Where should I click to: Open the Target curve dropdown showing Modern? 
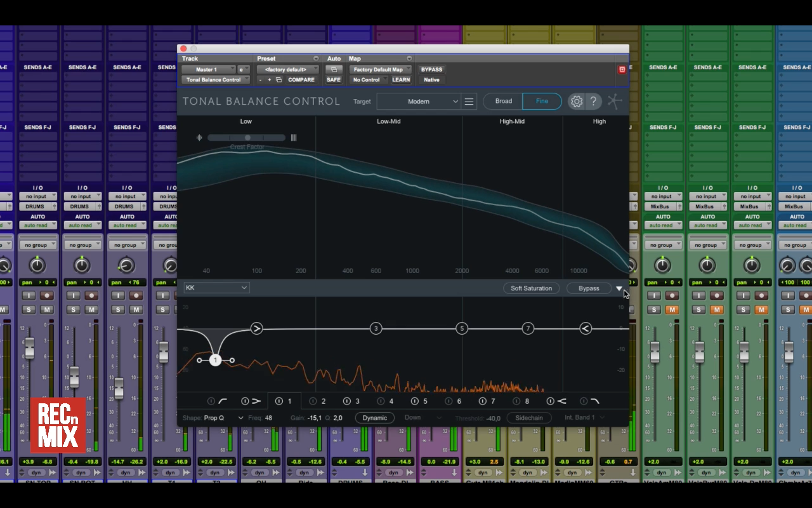click(x=418, y=102)
